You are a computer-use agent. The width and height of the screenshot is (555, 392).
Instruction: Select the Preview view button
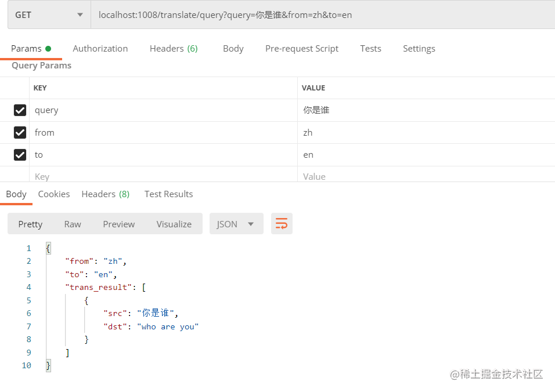pyautogui.click(x=119, y=224)
